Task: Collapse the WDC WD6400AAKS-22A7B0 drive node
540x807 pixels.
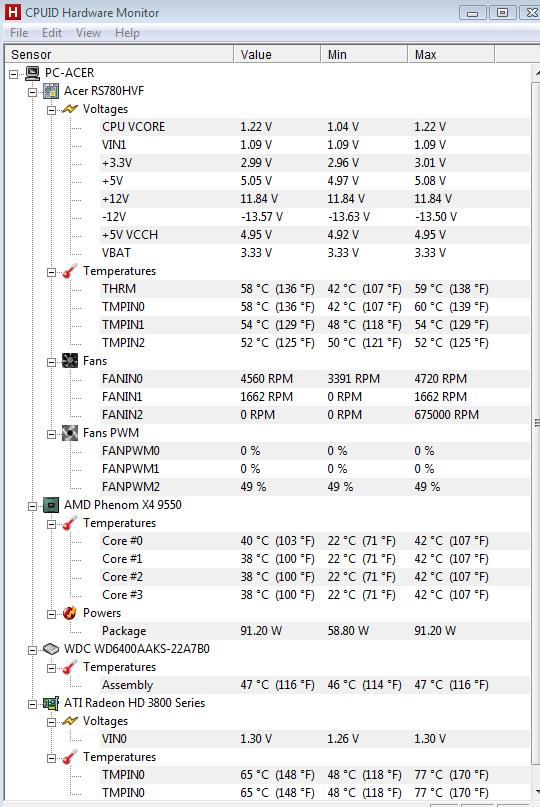Action: click(33, 651)
